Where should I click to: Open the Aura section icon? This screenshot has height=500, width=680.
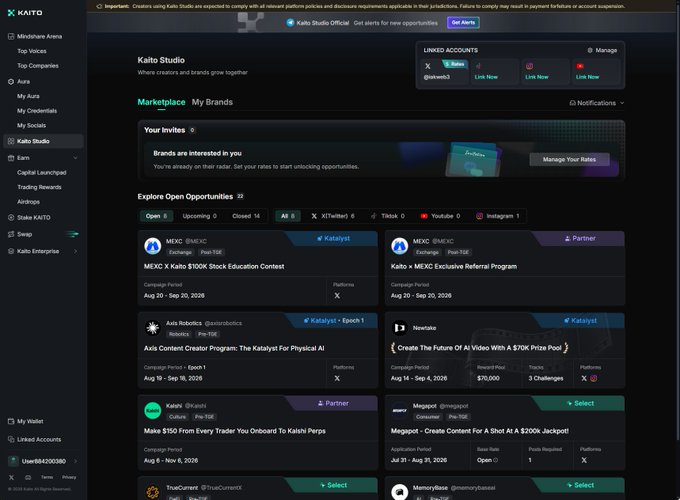pyautogui.click(x=11, y=82)
